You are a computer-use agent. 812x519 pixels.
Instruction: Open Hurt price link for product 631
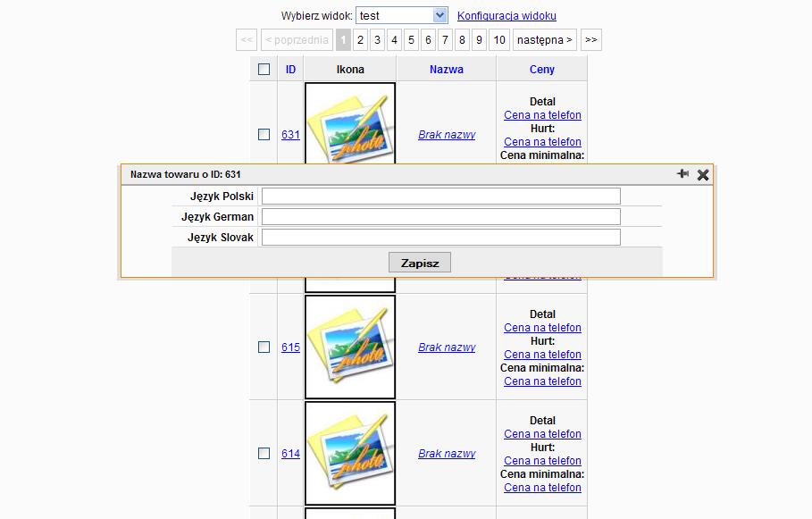(543, 142)
